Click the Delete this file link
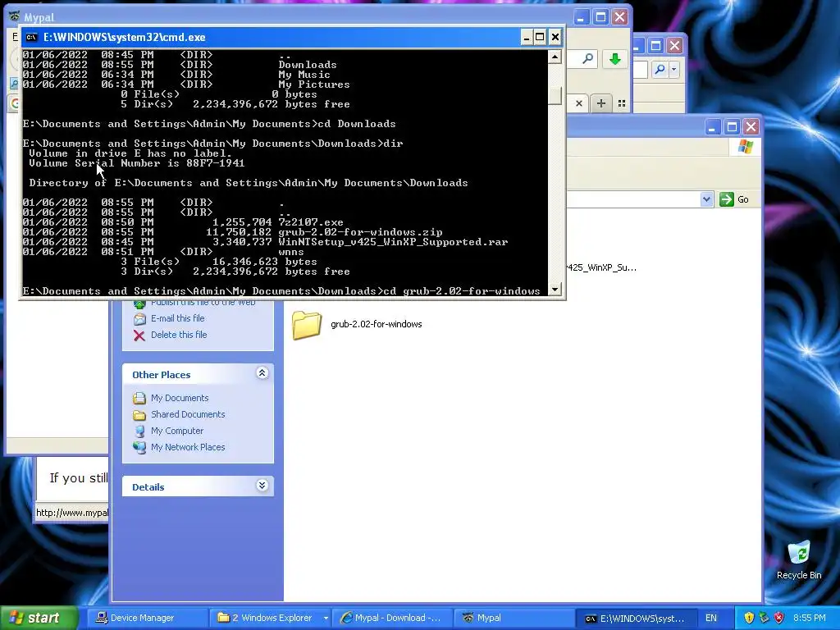 [x=178, y=336]
